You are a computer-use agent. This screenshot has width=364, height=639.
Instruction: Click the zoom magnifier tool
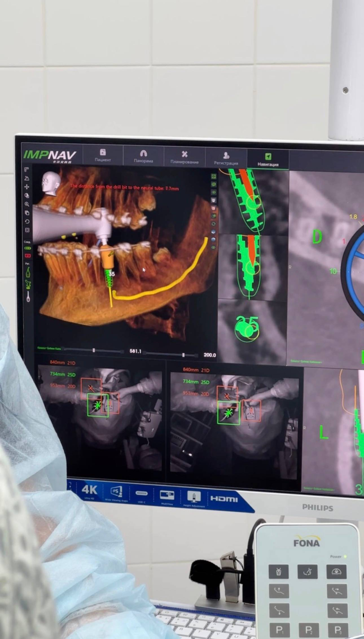pos(27,204)
